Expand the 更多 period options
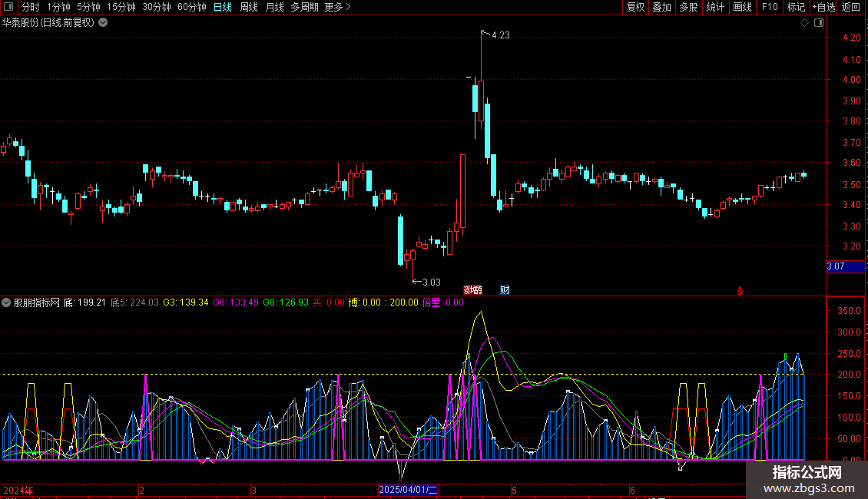Image resolution: width=868 pixels, height=499 pixels. pyautogui.click(x=337, y=7)
